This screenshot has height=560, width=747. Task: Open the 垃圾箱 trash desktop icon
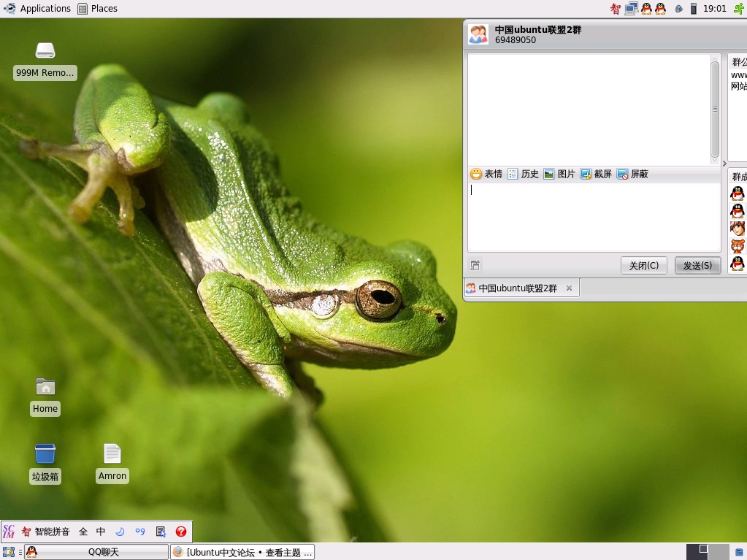(45, 464)
